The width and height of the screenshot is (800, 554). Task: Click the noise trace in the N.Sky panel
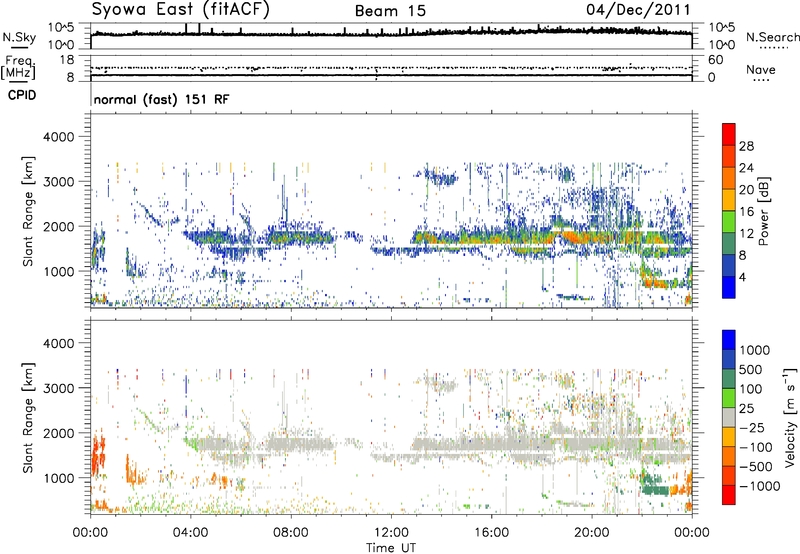[x=391, y=33]
